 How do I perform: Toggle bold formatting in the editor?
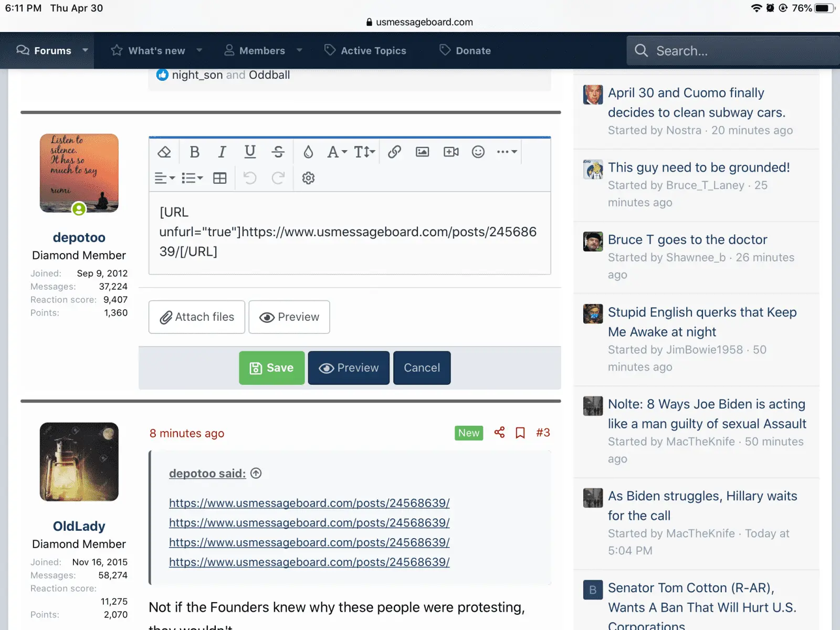194,152
